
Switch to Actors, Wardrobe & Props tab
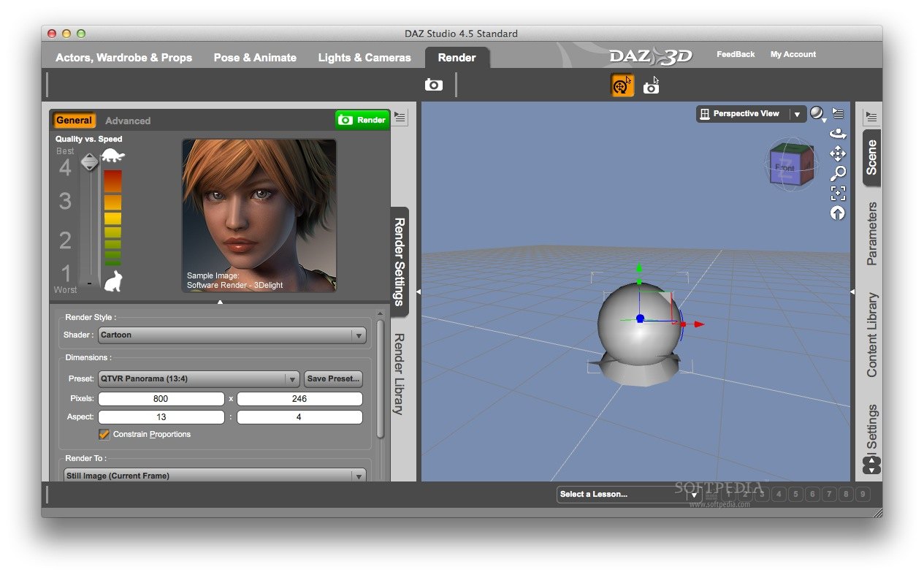(x=124, y=58)
